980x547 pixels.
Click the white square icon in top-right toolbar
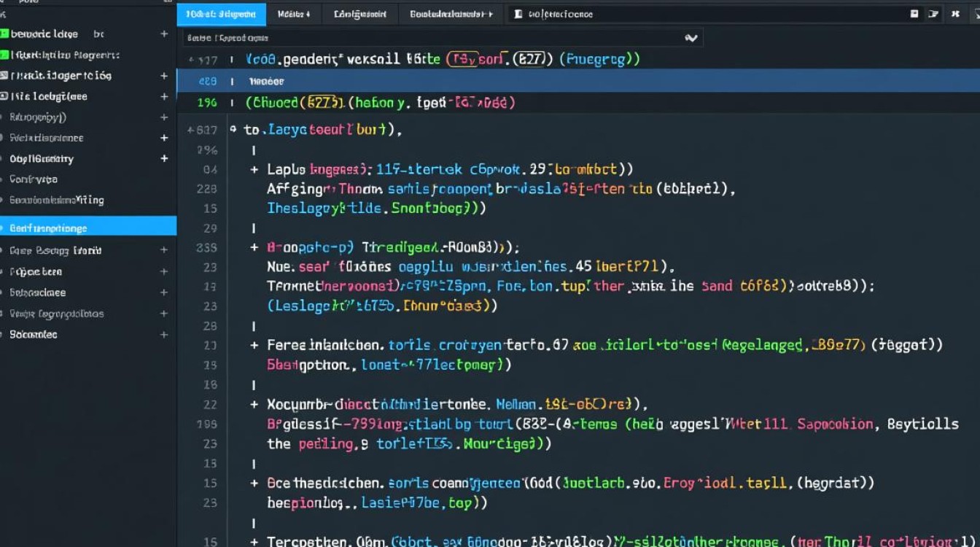click(914, 14)
